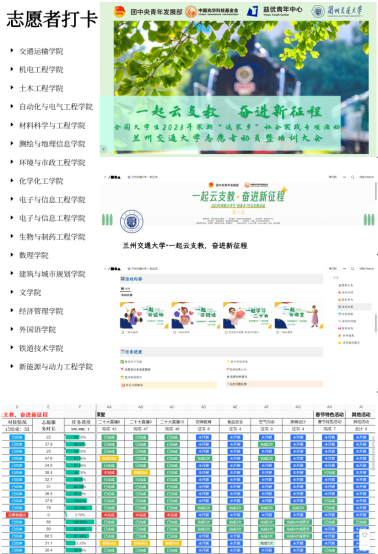Select the 生物与制药工程学院 list entry

pyautogui.click(x=52, y=237)
